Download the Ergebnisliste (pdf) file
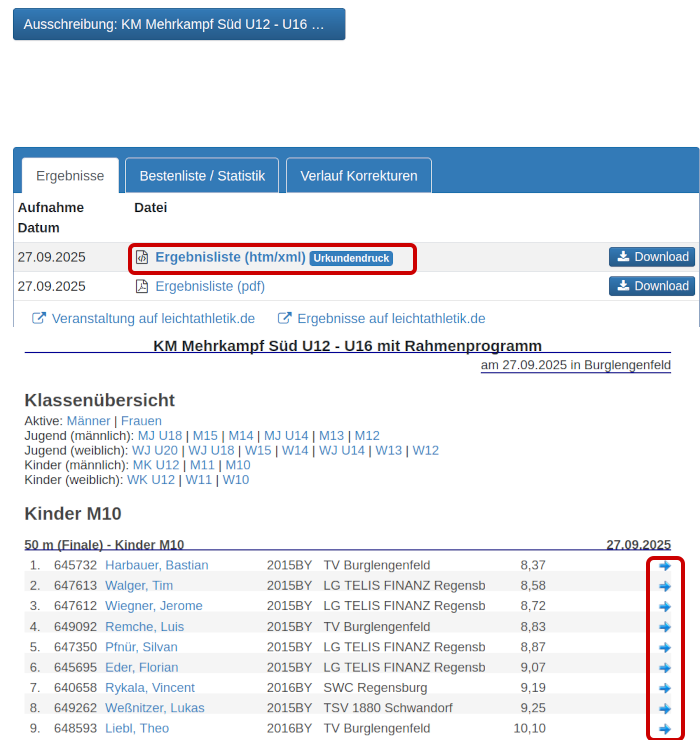The height and width of the screenshot is (740, 700). (x=652, y=286)
